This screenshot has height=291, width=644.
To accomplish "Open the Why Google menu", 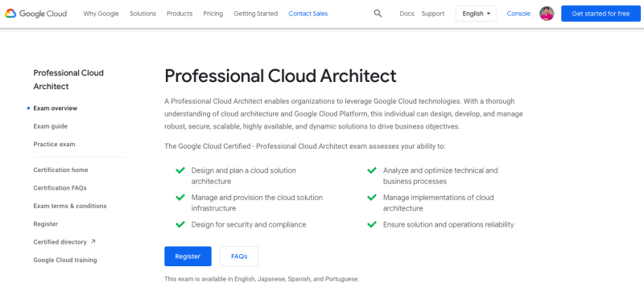I will 101,14.
